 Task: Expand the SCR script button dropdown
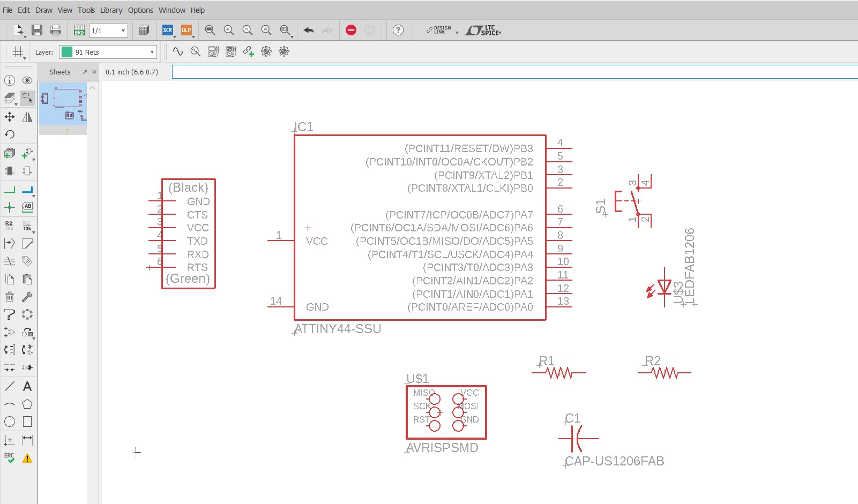(x=175, y=37)
